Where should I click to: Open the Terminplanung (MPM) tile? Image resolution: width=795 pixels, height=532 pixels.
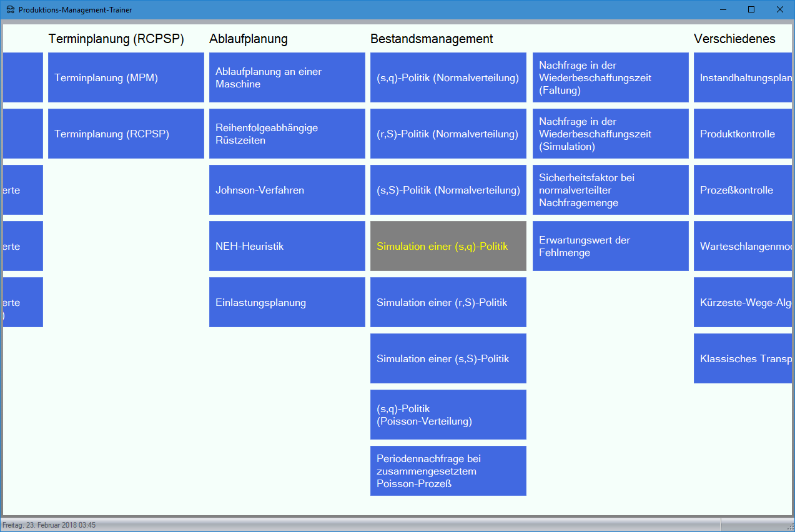(126, 77)
